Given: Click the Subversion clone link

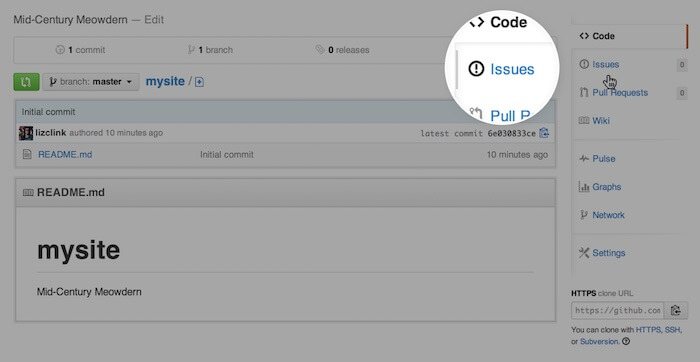Looking at the screenshot, I should coord(600,341).
